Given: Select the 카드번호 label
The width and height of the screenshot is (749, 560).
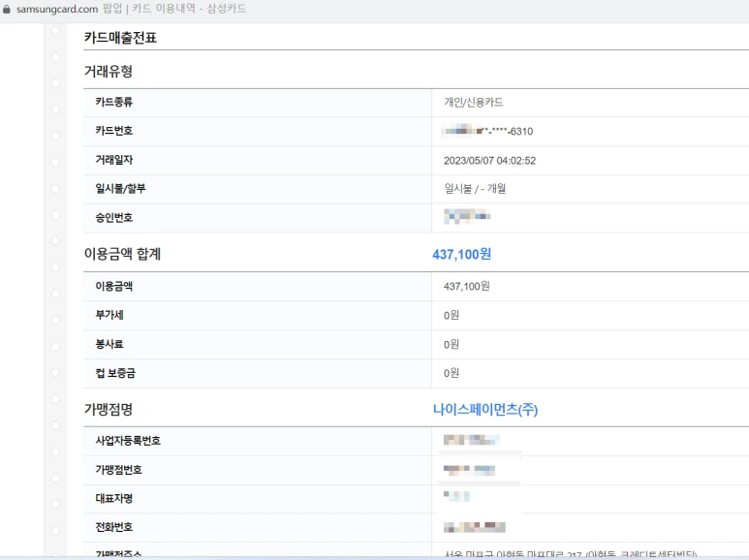Looking at the screenshot, I should click(114, 131).
